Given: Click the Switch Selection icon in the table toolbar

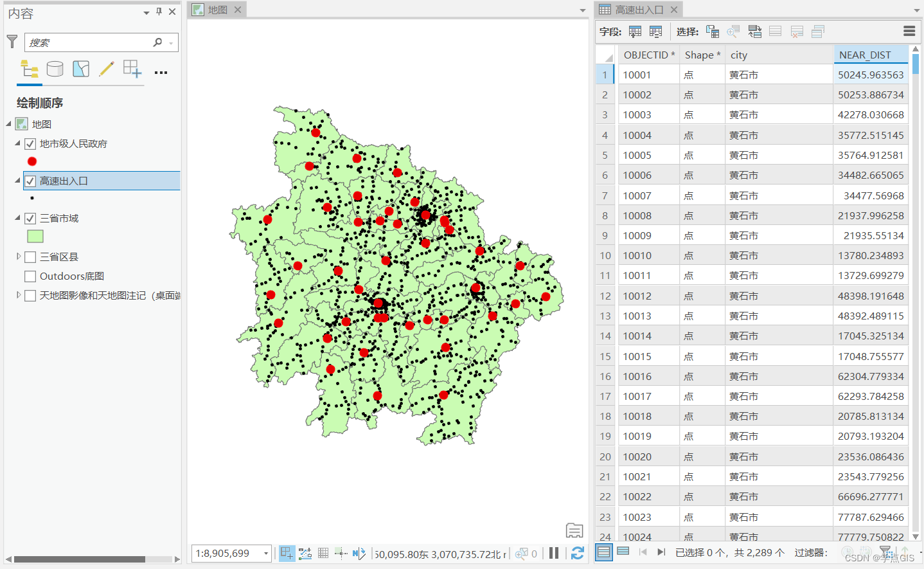Looking at the screenshot, I should 755,32.
